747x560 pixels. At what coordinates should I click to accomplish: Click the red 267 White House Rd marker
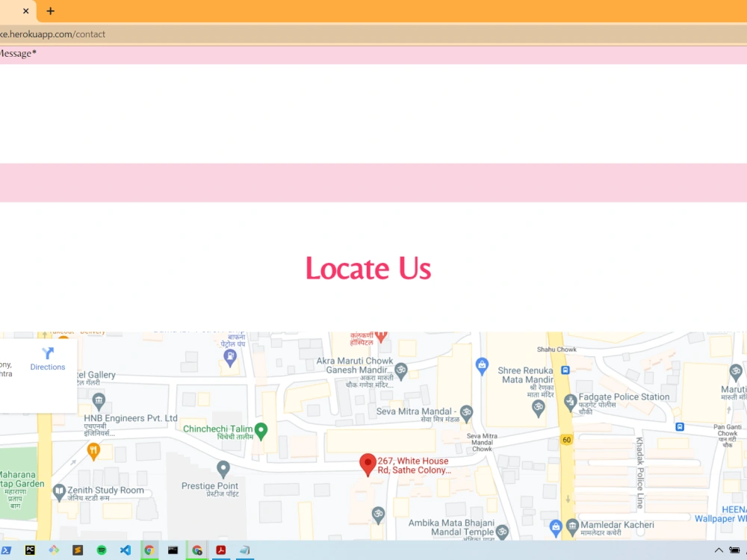point(368,465)
